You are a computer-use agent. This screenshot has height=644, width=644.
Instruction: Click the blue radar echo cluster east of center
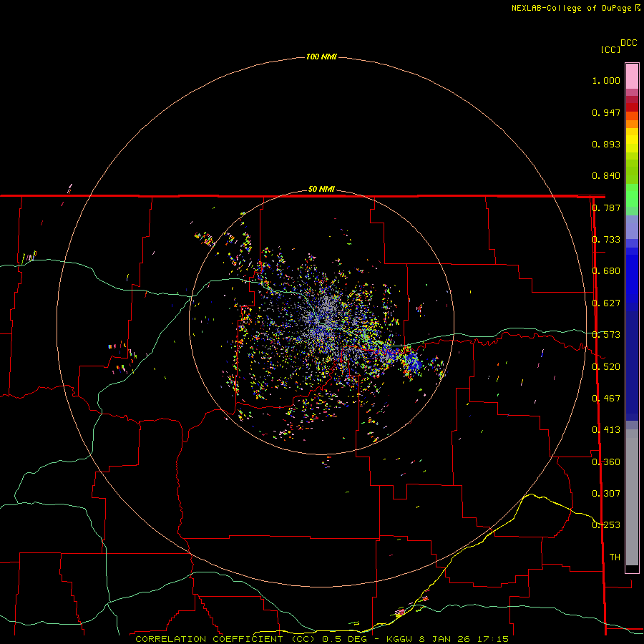[x=411, y=363]
